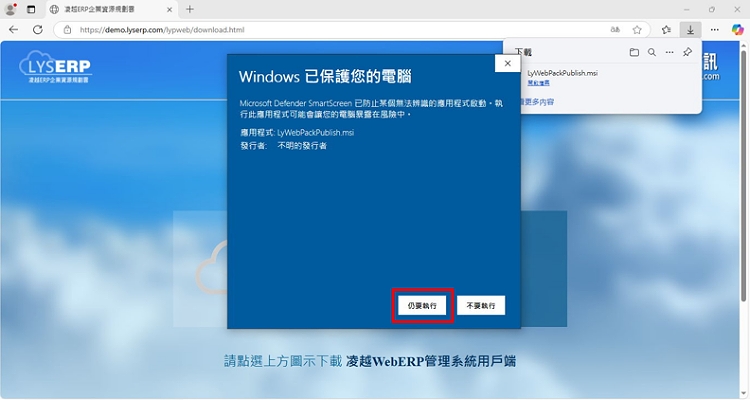750x400 pixels.
Task: Click the 開啟檔案 link under LyWebPackPublish.msi
Action: [540, 83]
